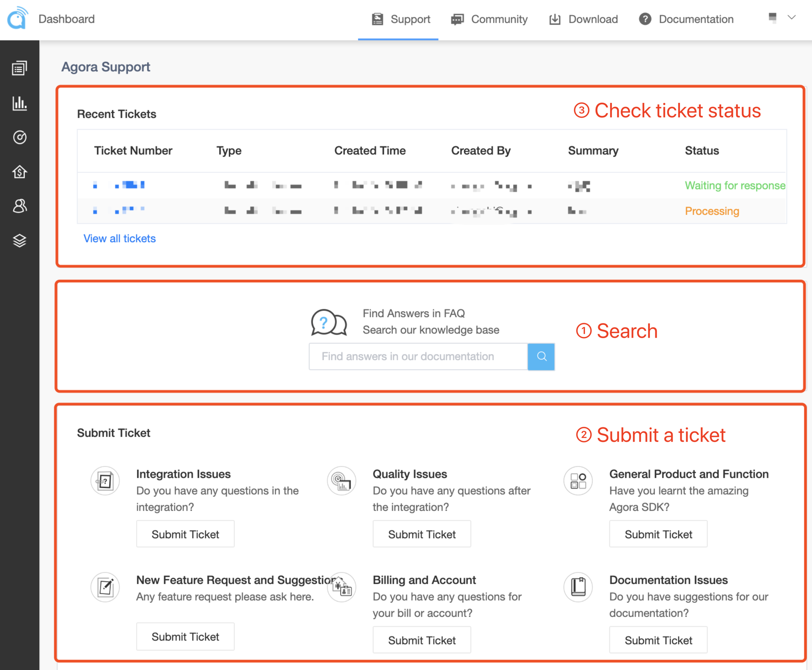
Task: Switch to the Support tab
Action: click(398, 20)
